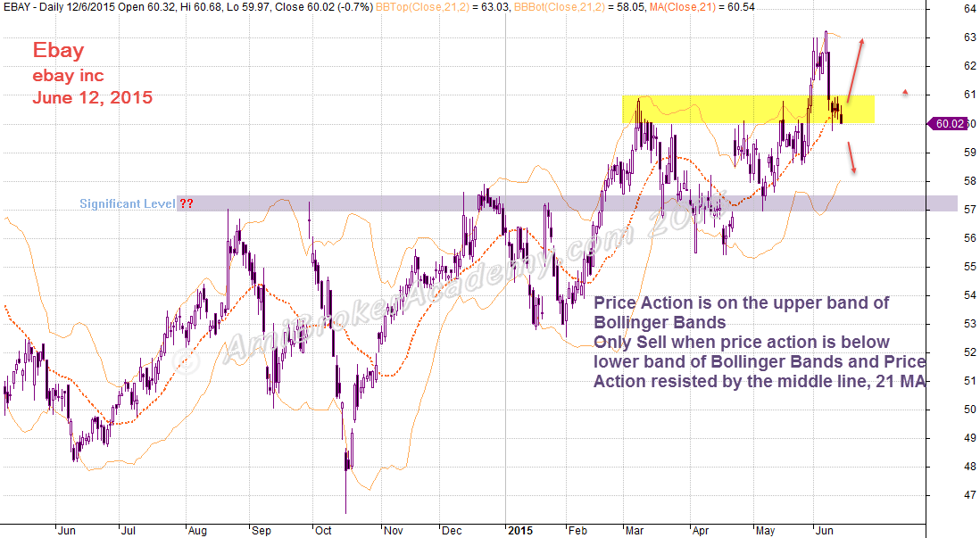The image size is (980, 538).
Task: Click the 64 price axis label
Action: 970,9
